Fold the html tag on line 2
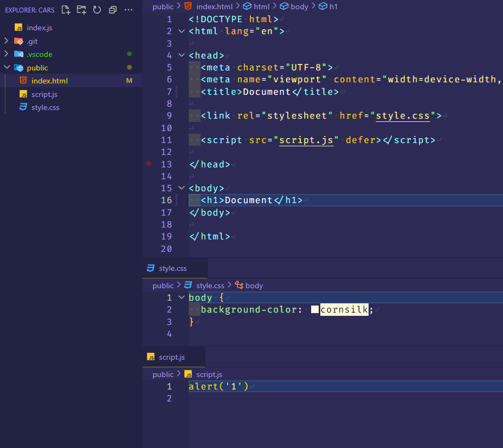 (182, 31)
